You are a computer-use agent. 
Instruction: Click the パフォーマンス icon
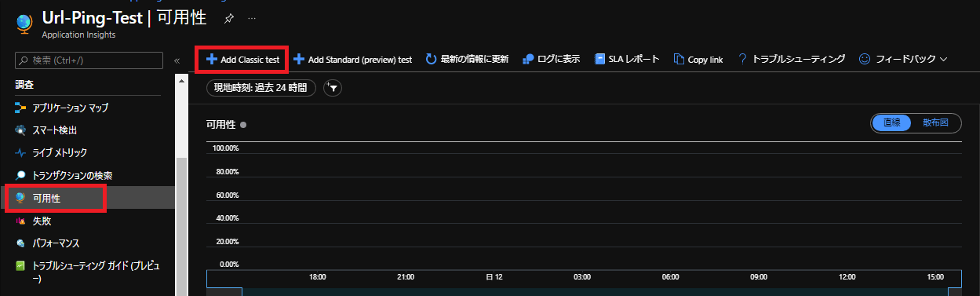[20, 244]
